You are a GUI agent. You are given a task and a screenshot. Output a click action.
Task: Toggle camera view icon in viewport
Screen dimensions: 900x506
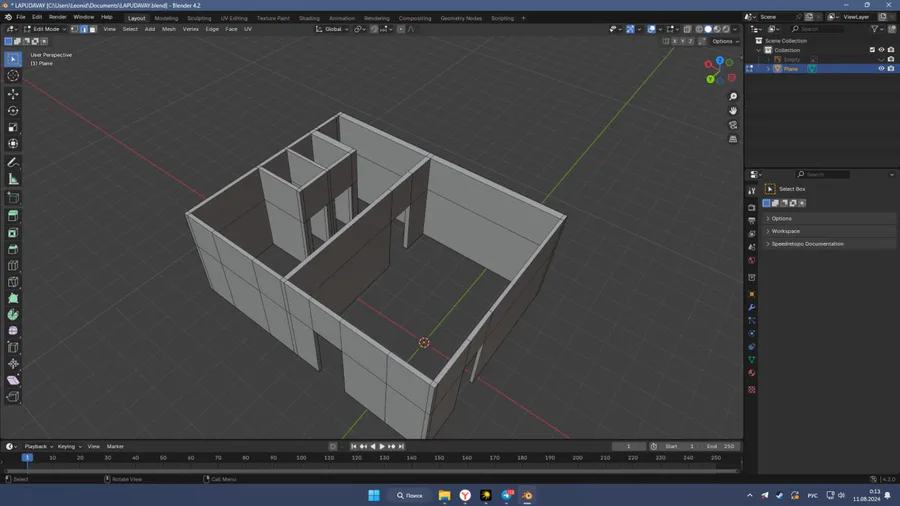[733, 125]
